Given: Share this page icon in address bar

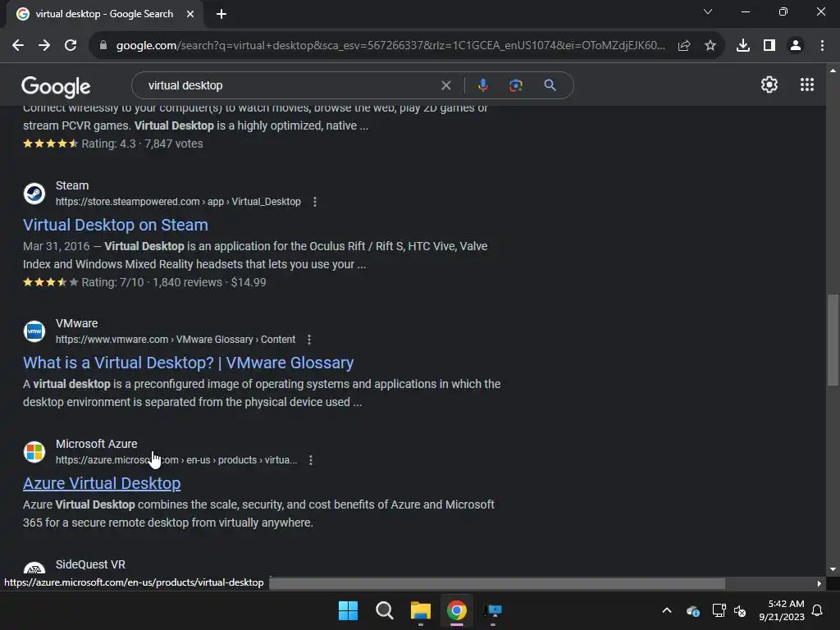Looking at the screenshot, I should [x=684, y=46].
